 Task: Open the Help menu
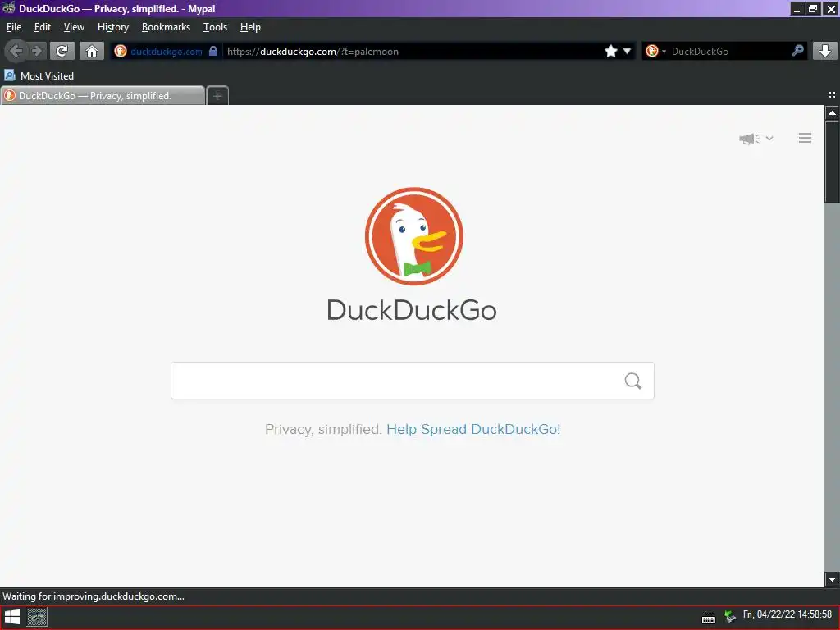[250, 27]
